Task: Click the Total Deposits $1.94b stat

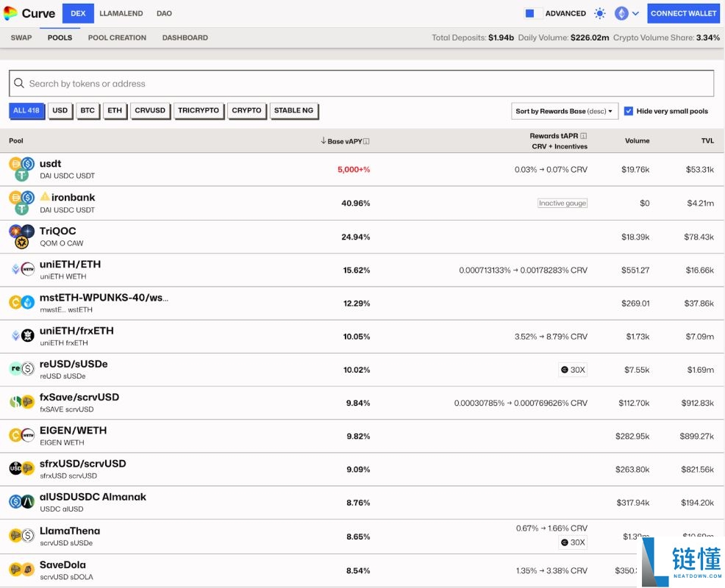Action: [x=473, y=37]
